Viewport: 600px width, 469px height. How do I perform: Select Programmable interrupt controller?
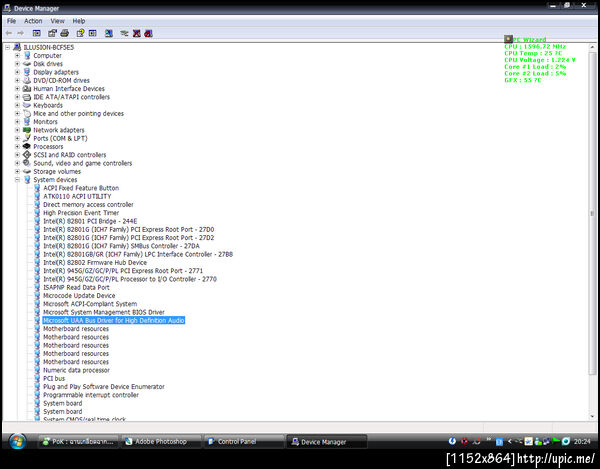91,395
